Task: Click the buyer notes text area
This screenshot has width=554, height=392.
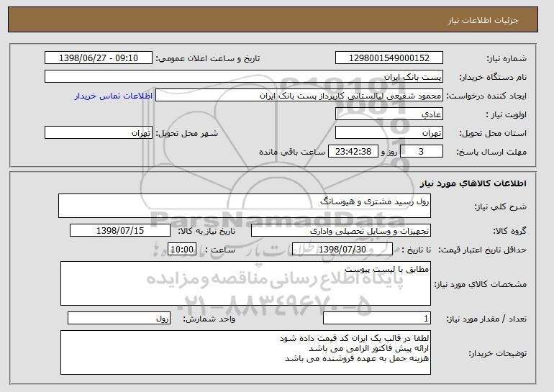Action: coord(245,352)
